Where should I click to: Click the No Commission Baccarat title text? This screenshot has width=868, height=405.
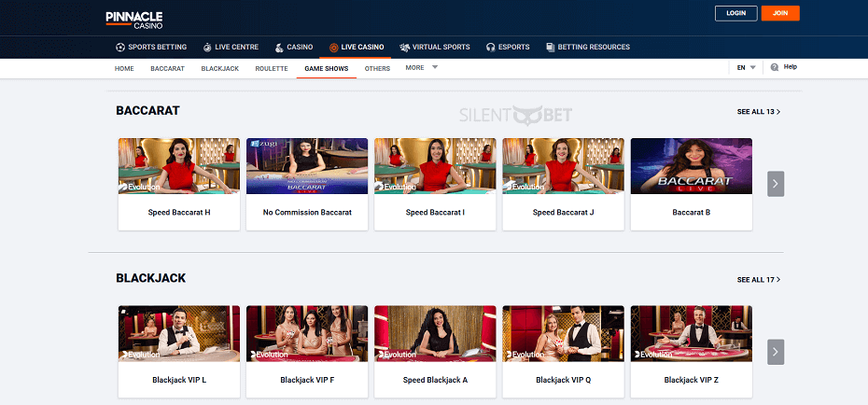(307, 213)
